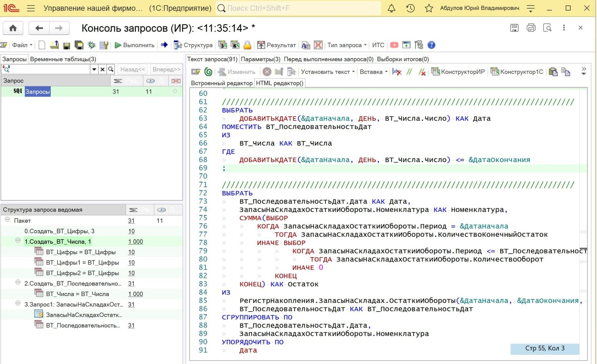
Task: Collapse the 1.Создать_ВТ_Числа node
Action: pyautogui.click(x=18, y=240)
